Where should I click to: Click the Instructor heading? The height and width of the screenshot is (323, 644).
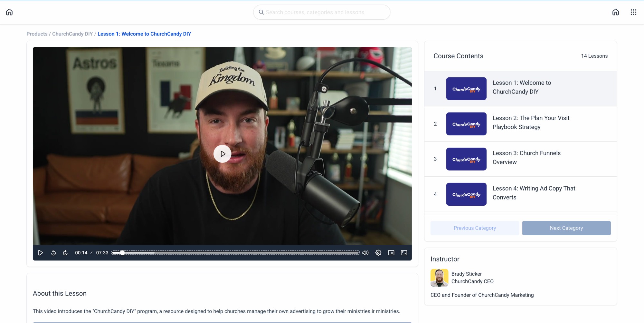tap(445, 259)
